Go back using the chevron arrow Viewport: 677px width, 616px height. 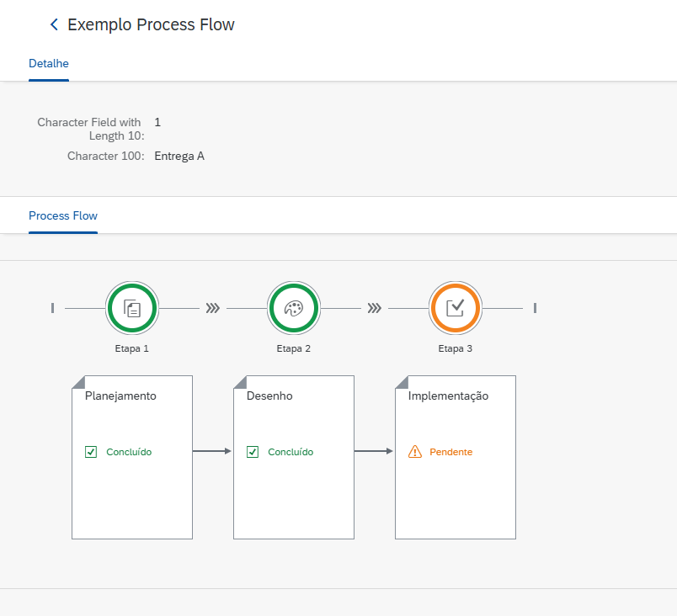54,24
